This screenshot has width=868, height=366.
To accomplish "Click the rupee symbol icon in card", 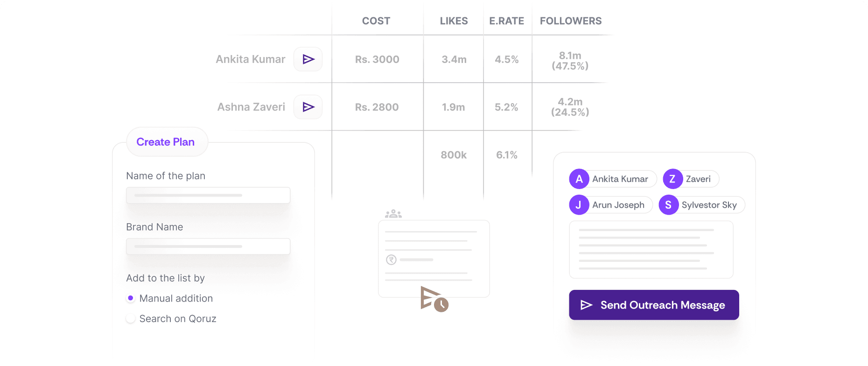I will tap(391, 260).
